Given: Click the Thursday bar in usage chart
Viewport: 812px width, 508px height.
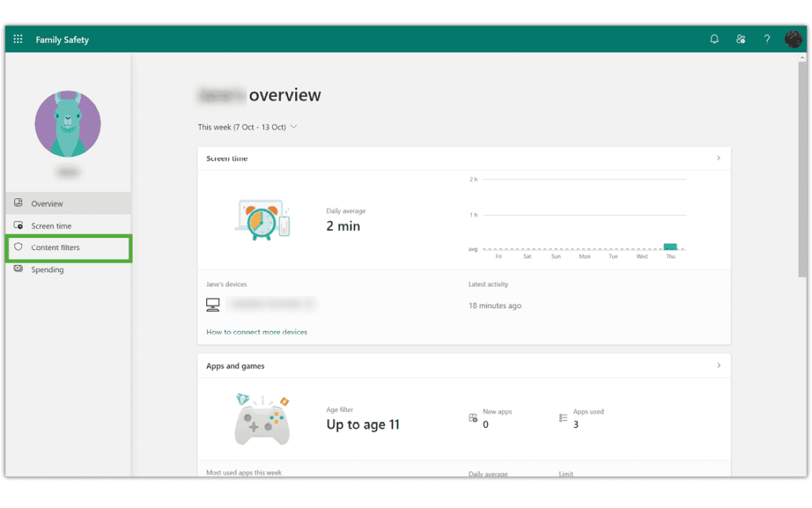Looking at the screenshot, I should (670, 247).
